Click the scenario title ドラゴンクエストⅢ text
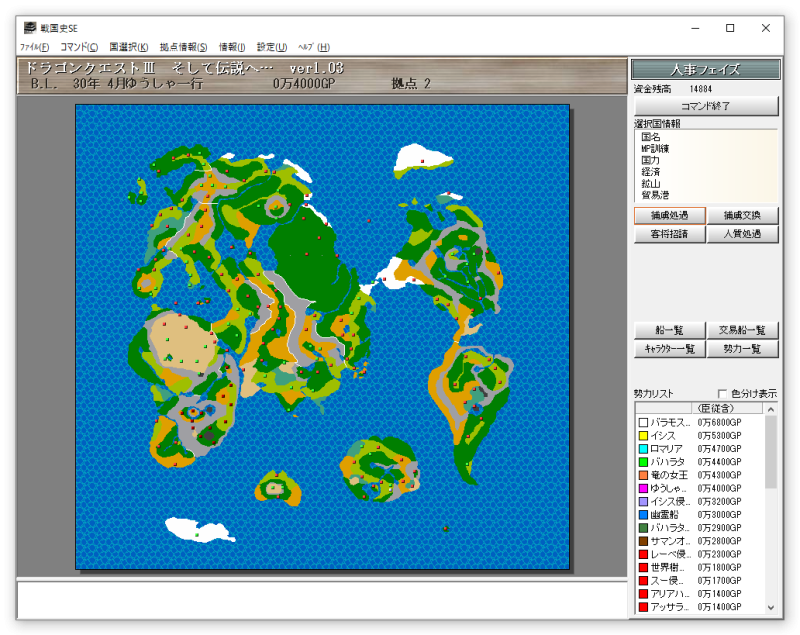This screenshot has width=800, height=635. pyautogui.click(x=90, y=68)
